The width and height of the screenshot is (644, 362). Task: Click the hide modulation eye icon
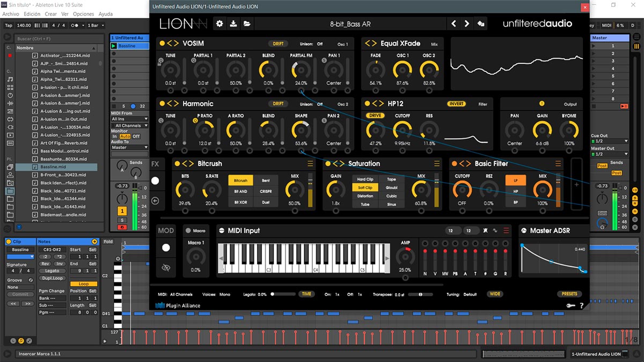click(x=166, y=267)
